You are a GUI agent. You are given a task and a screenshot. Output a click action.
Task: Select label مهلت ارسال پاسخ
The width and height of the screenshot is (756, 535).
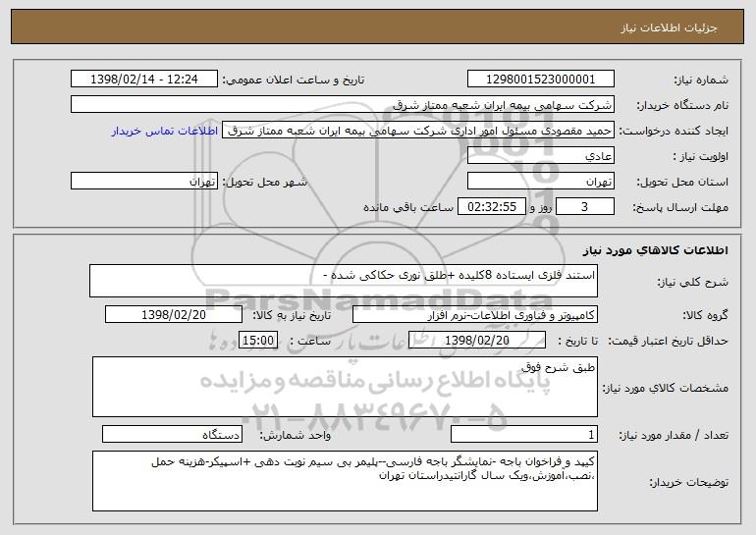[680, 208]
